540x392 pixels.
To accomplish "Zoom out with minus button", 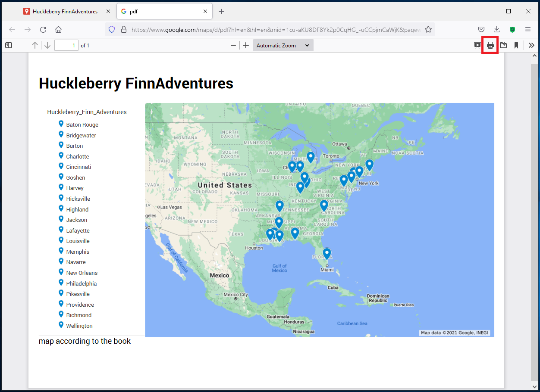I will pos(233,45).
